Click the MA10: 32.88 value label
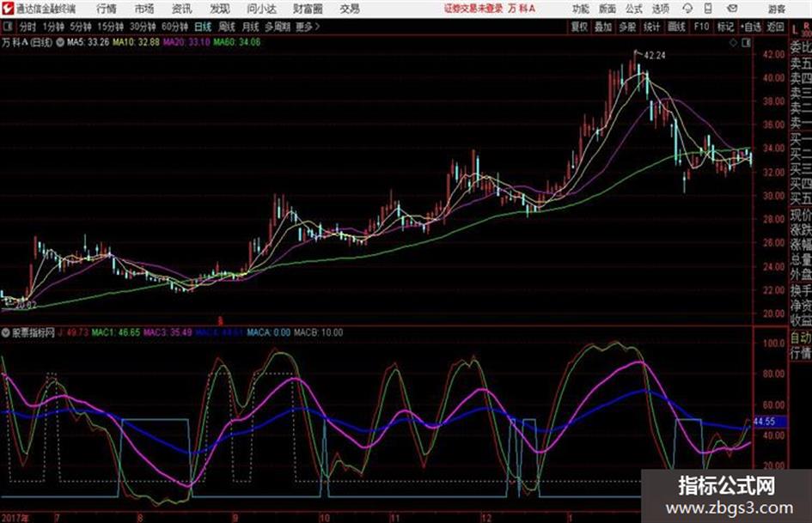Viewport: 812px width, 523px height. [x=137, y=42]
